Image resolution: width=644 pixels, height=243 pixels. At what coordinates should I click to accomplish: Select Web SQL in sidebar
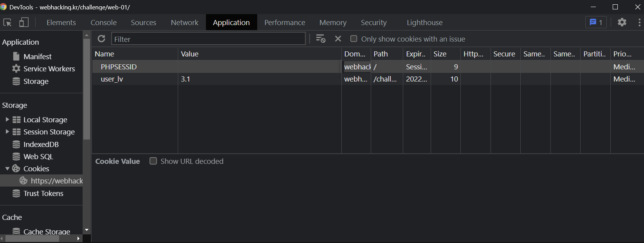click(38, 156)
